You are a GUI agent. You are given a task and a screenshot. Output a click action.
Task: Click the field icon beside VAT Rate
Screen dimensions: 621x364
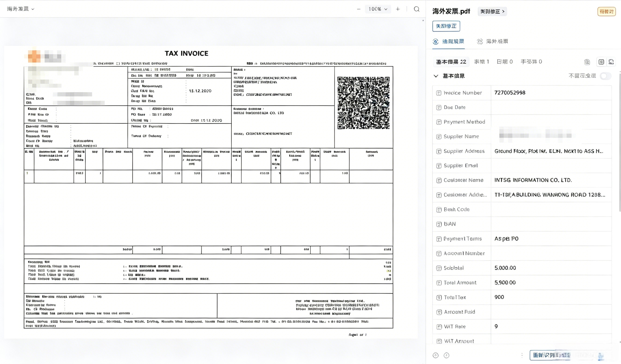[439, 327]
